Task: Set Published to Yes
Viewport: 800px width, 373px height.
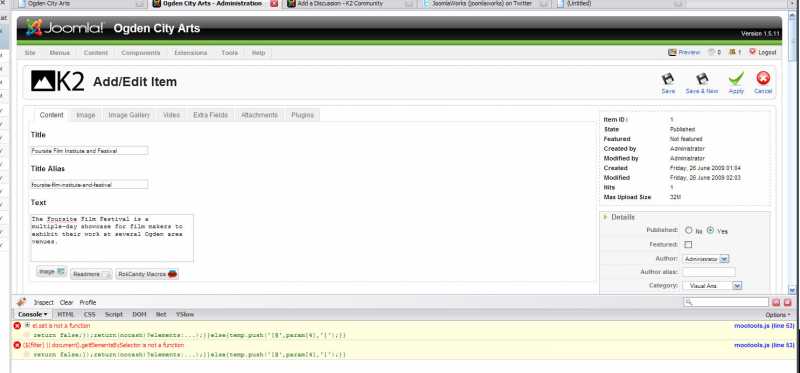Action: coord(710,231)
